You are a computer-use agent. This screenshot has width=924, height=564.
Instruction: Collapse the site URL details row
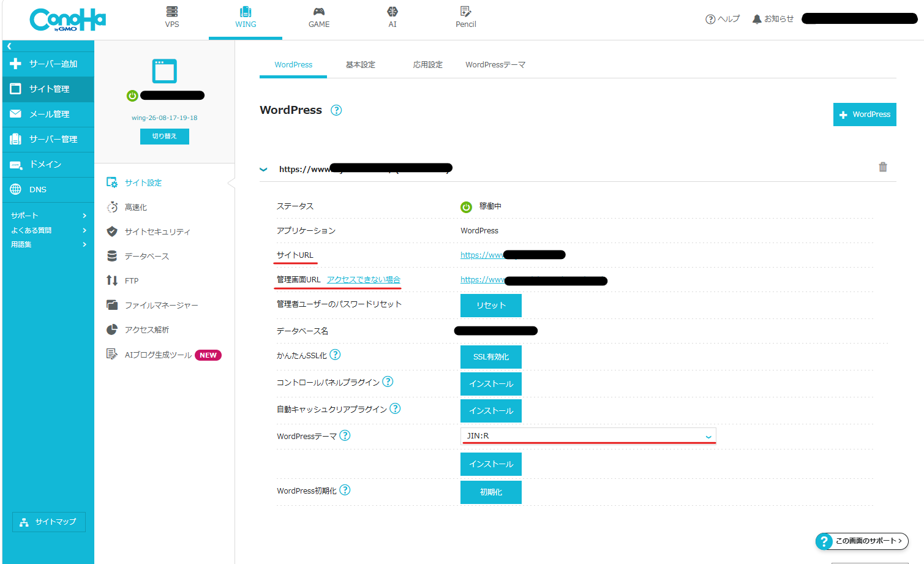coord(263,170)
